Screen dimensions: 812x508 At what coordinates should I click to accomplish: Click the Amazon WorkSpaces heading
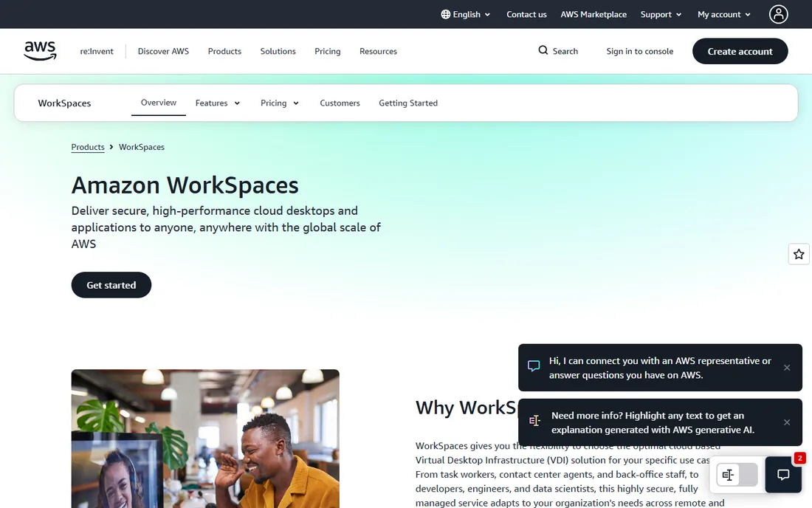(x=185, y=185)
